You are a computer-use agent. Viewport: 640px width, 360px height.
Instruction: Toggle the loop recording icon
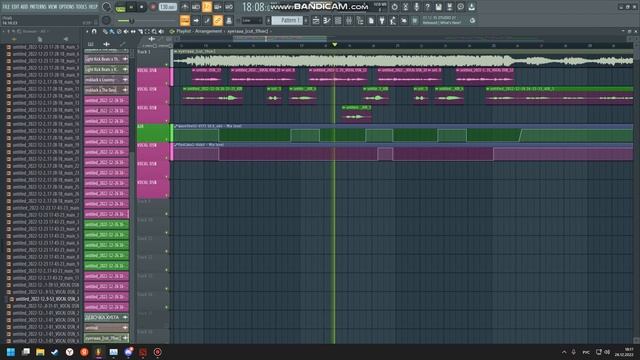[229, 7]
